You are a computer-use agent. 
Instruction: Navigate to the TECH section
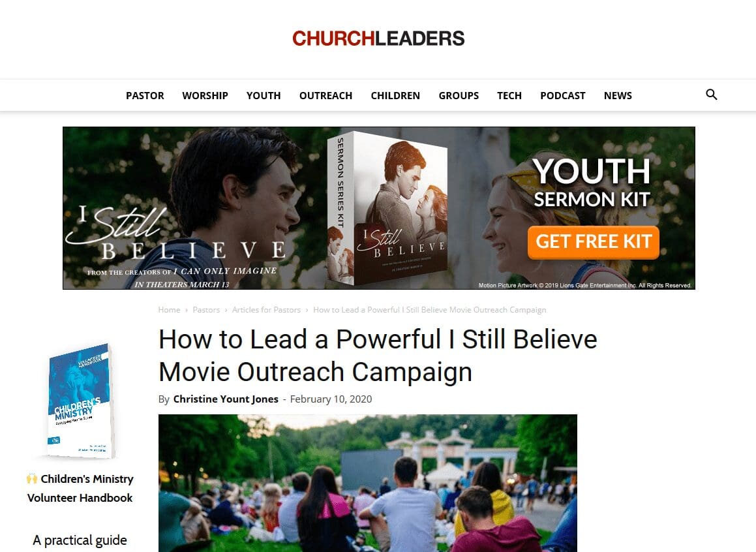click(509, 95)
